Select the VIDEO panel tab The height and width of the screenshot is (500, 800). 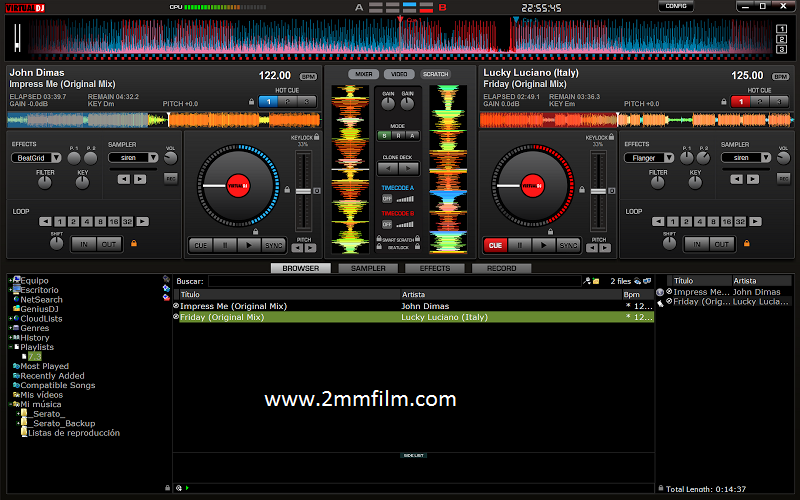(399, 74)
